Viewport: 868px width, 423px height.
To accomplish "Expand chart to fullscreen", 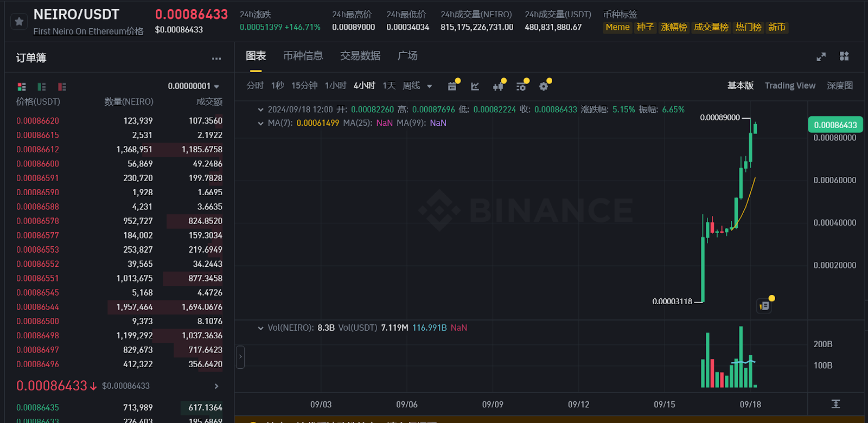I will point(821,56).
